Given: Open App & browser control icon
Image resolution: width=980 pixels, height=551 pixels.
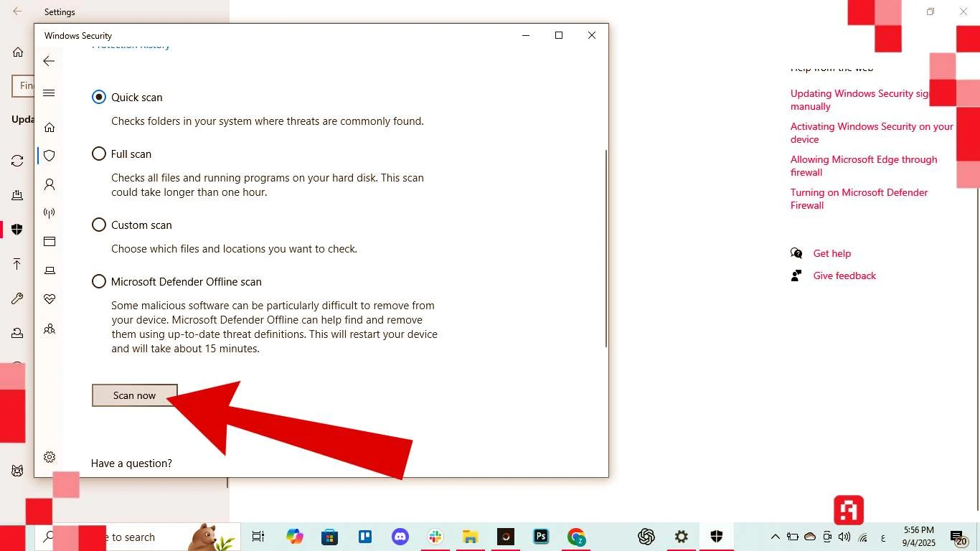Looking at the screenshot, I should (x=50, y=242).
